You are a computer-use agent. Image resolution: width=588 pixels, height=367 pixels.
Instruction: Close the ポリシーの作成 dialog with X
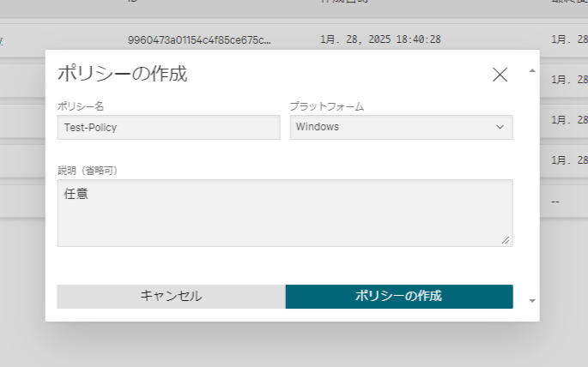(500, 75)
